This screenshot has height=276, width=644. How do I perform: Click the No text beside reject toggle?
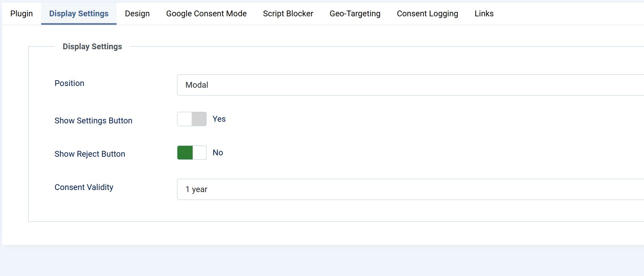218,153
